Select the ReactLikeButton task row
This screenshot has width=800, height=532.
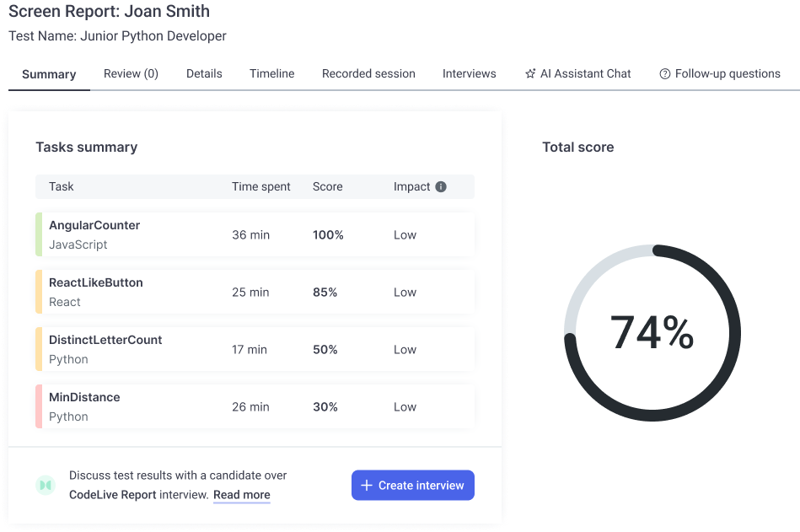(x=253, y=292)
